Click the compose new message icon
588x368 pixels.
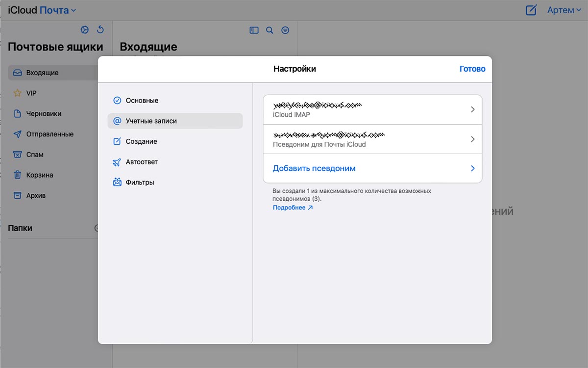pos(531,10)
